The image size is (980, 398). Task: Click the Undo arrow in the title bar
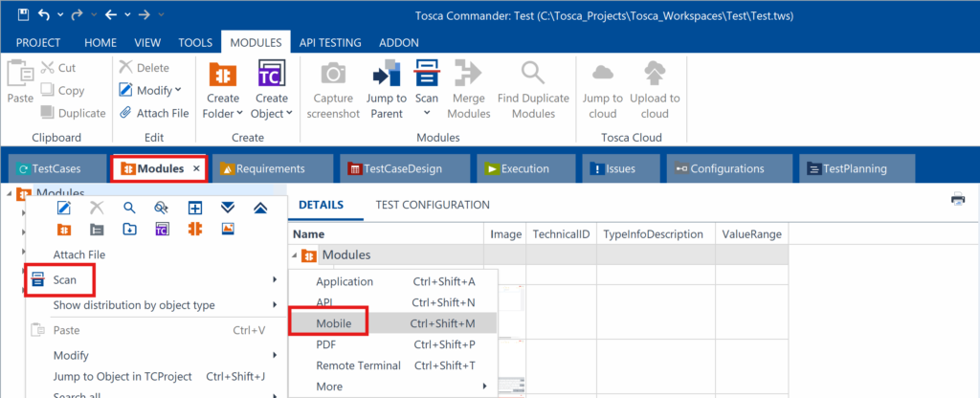[43, 13]
